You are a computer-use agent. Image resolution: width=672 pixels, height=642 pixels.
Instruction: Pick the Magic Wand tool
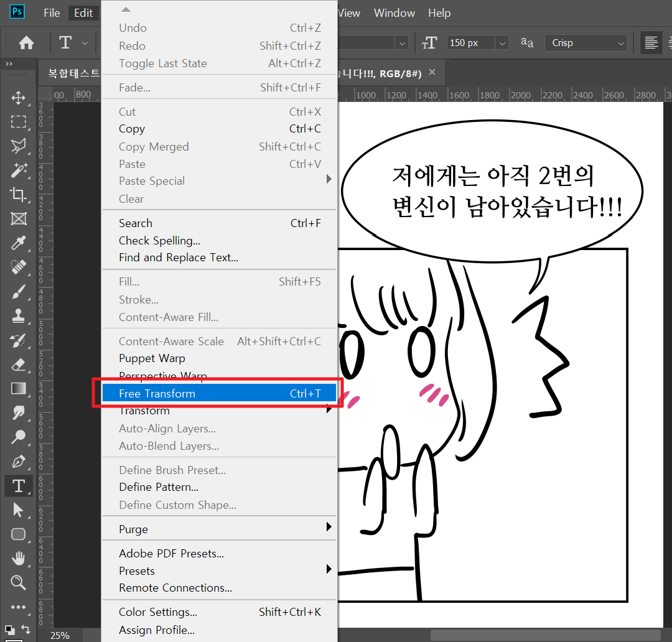(x=19, y=170)
